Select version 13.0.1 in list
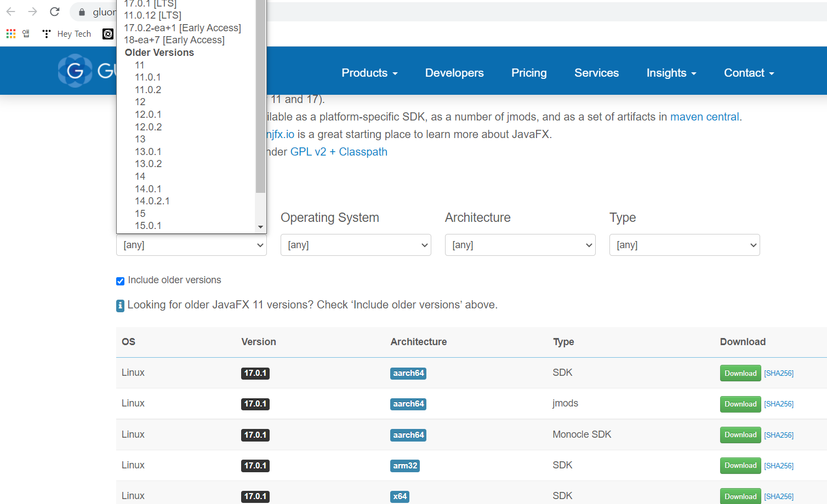The height and width of the screenshot is (504, 827). pos(186,152)
